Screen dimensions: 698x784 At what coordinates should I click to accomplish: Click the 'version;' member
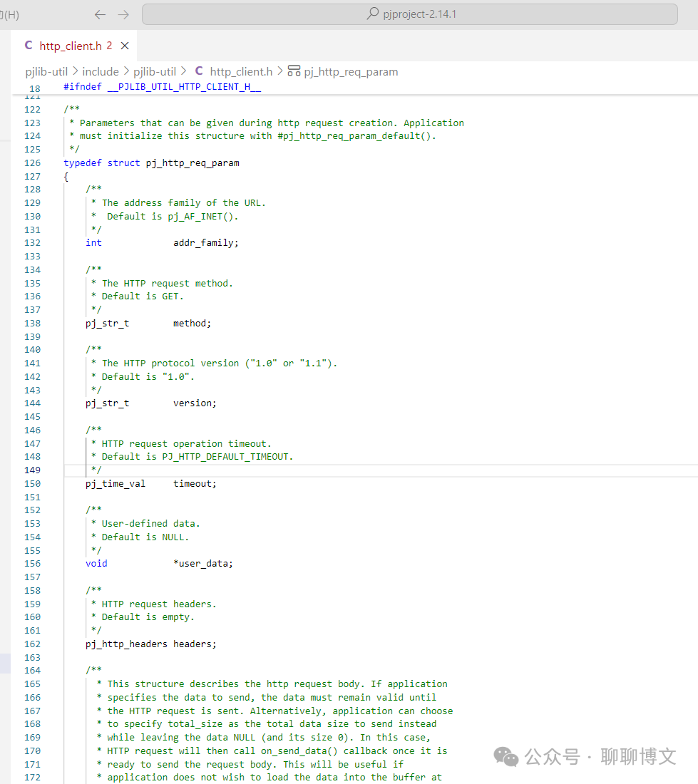[x=195, y=403]
